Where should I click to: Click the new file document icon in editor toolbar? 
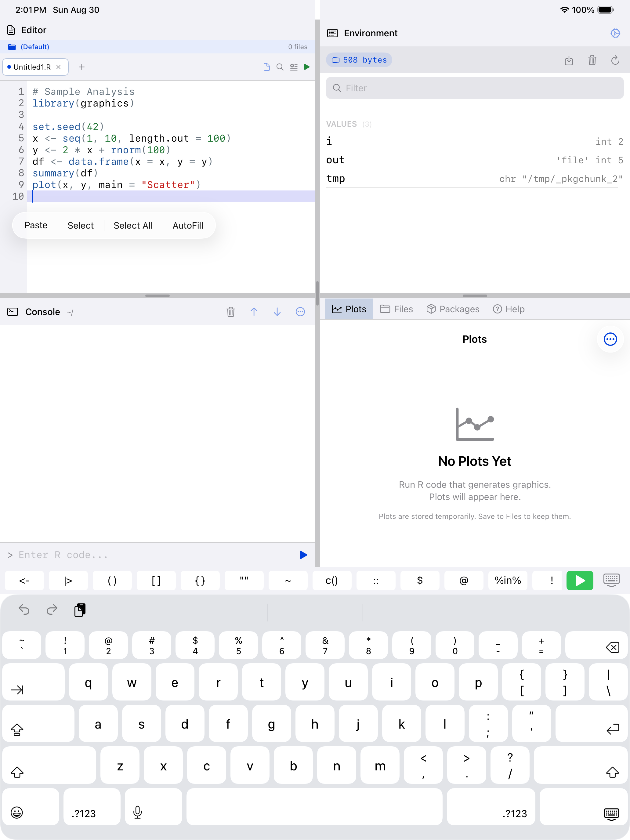coord(266,67)
